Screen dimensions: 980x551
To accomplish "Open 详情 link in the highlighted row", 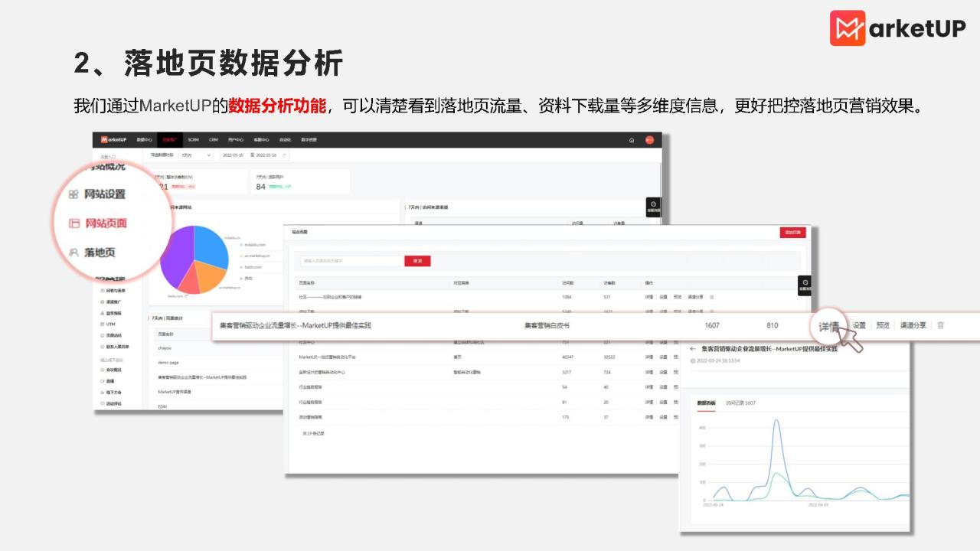I will [x=829, y=326].
